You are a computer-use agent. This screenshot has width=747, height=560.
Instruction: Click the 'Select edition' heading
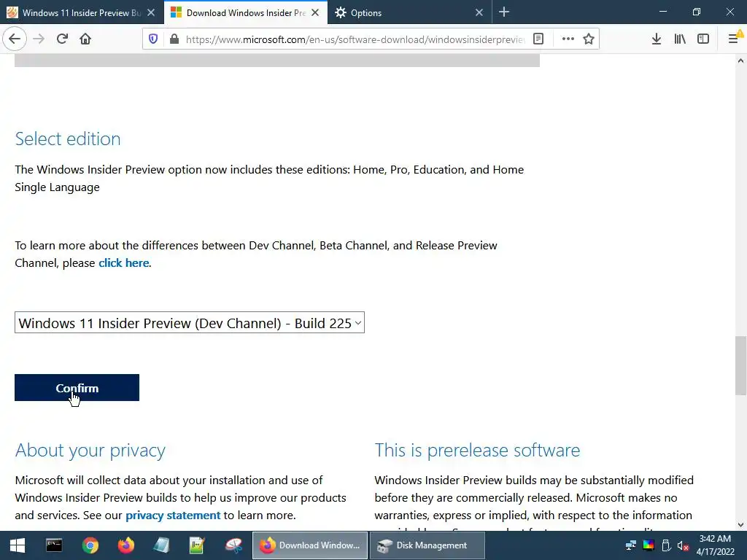[68, 139]
